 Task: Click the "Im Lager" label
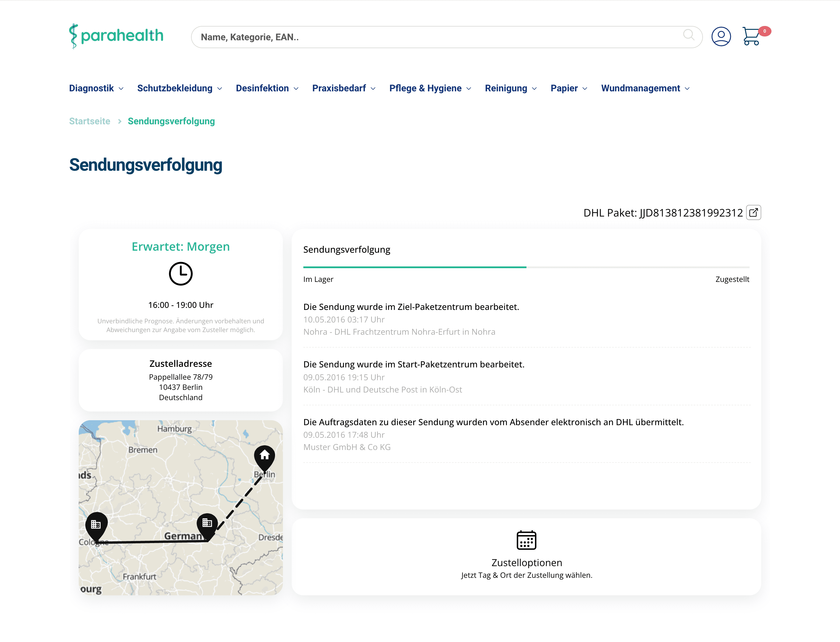tap(318, 279)
